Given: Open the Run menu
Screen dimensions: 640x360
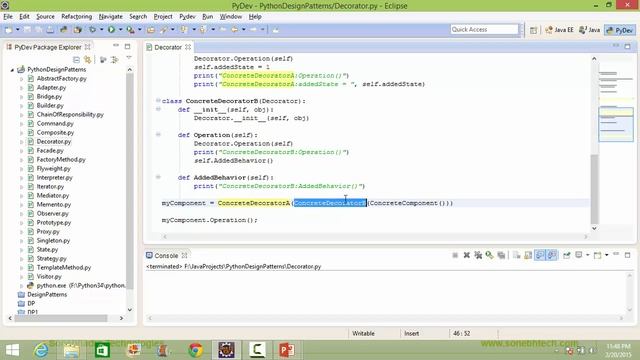Looking at the screenshot, I should [207, 16].
